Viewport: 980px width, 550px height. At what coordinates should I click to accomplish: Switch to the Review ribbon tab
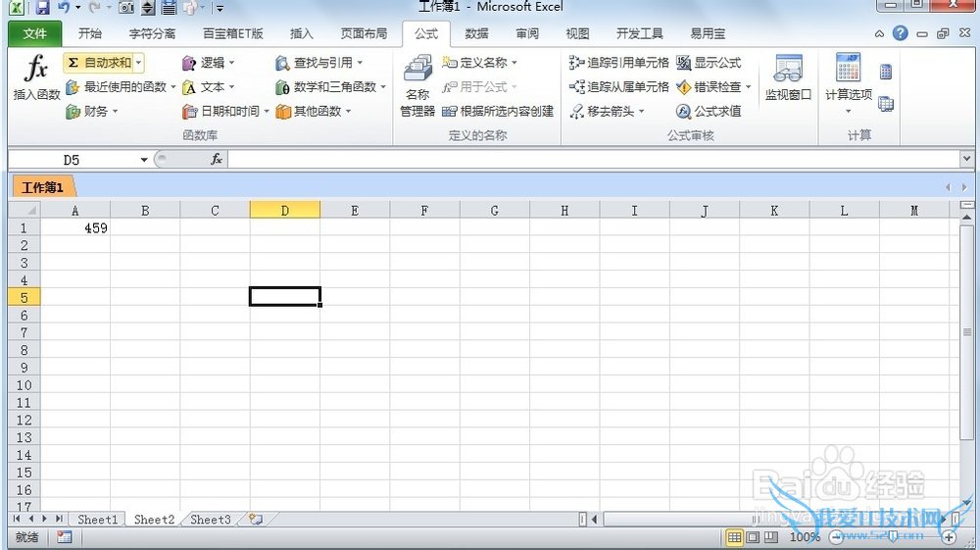click(x=527, y=33)
